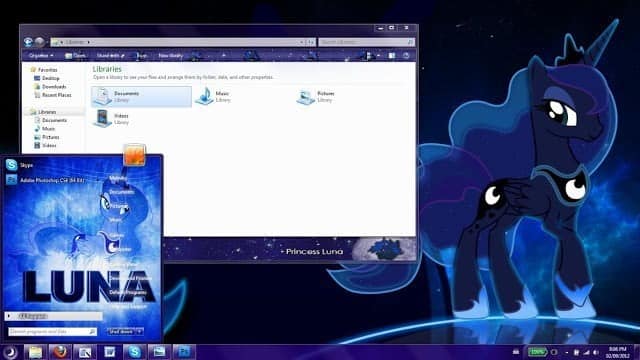Viewport: 640px width, 360px height.
Task: Open Downloads under Favorites
Action: point(50,87)
